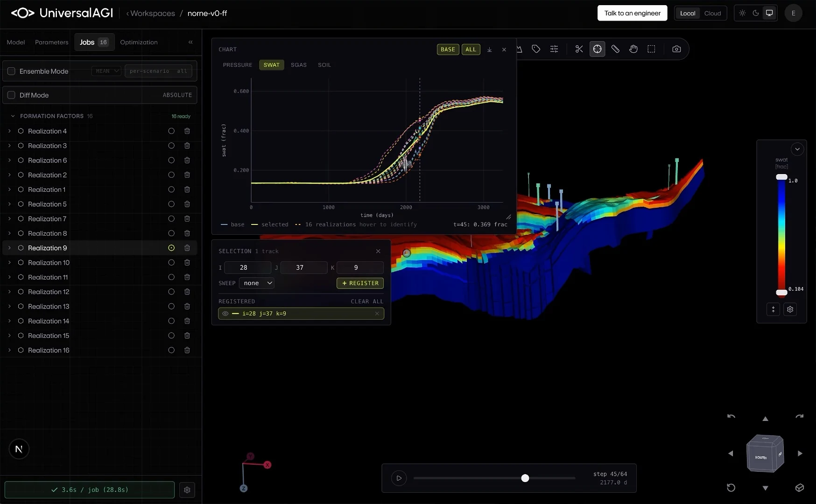Image resolution: width=816 pixels, height=504 pixels.
Task: Enable the Ensemble Mode checkbox
Action: pos(11,71)
